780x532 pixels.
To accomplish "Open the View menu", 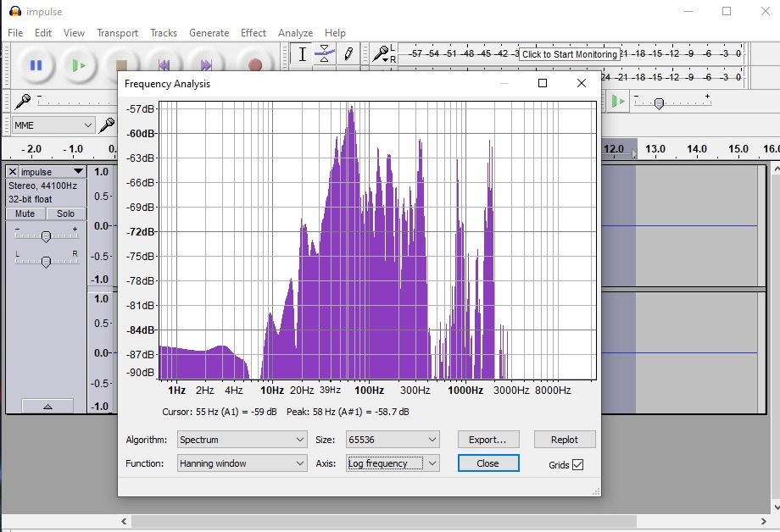I will point(74,33).
